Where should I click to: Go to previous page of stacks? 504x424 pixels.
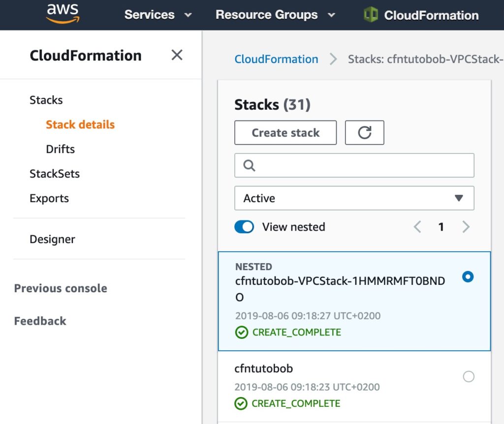click(417, 227)
